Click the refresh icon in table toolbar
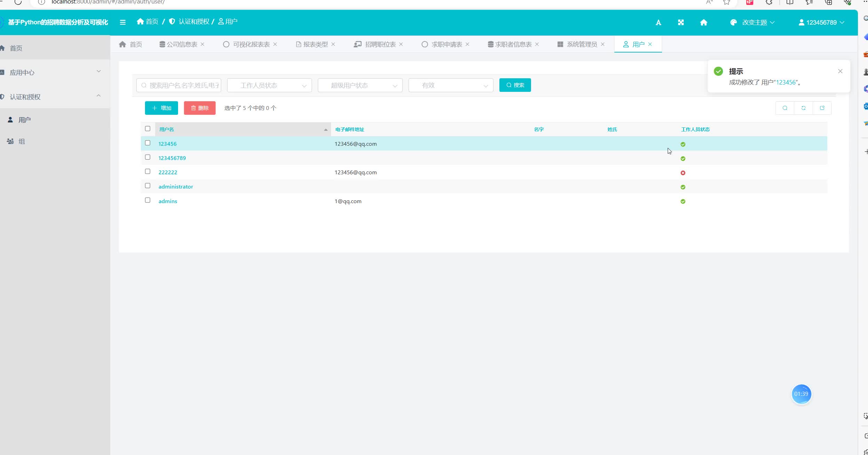868x455 pixels. tap(803, 108)
